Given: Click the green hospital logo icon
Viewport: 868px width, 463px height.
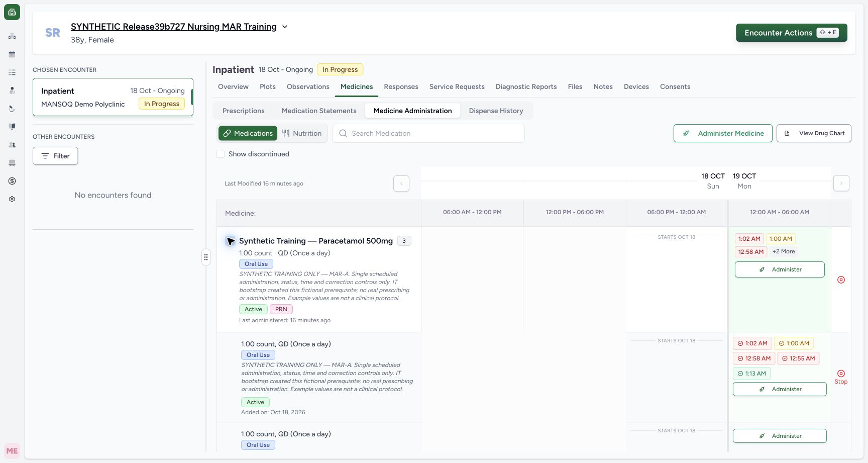Looking at the screenshot, I should 12,12.
